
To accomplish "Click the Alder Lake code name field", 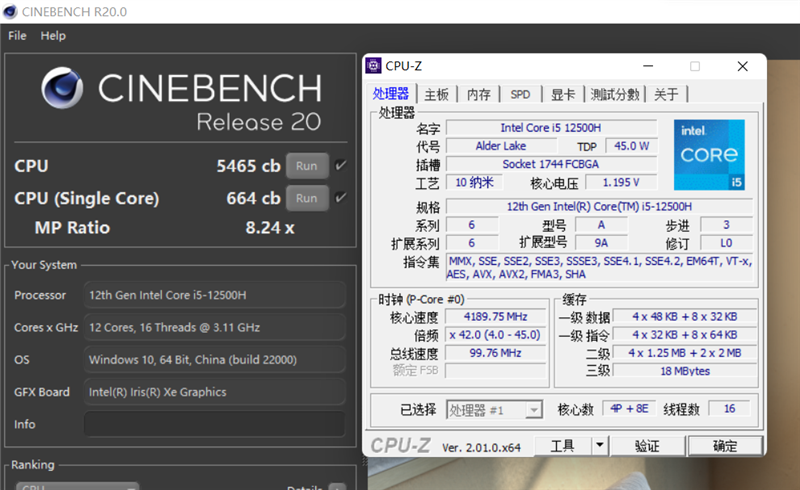I will coord(502,146).
